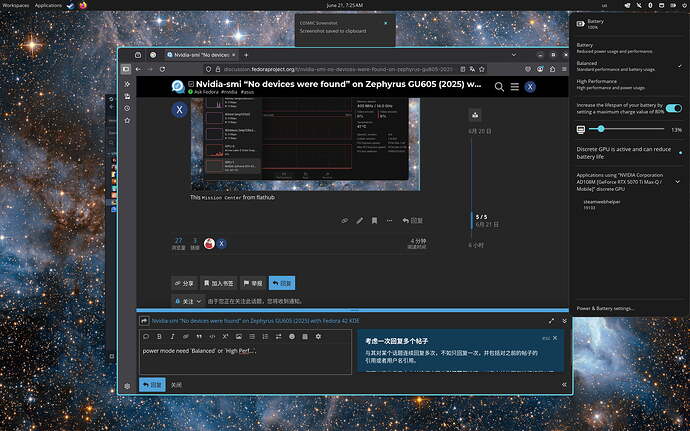The image size is (690, 431).
Task: Click the date and time in top panel
Action: point(345,5)
